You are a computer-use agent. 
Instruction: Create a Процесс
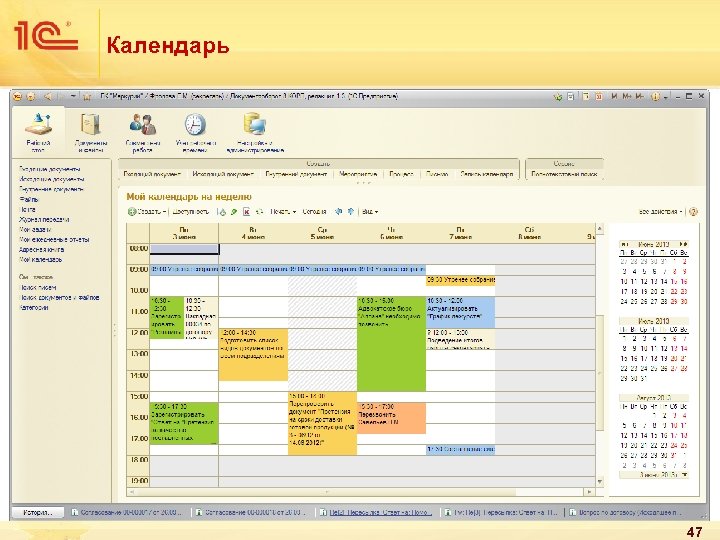(401, 174)
